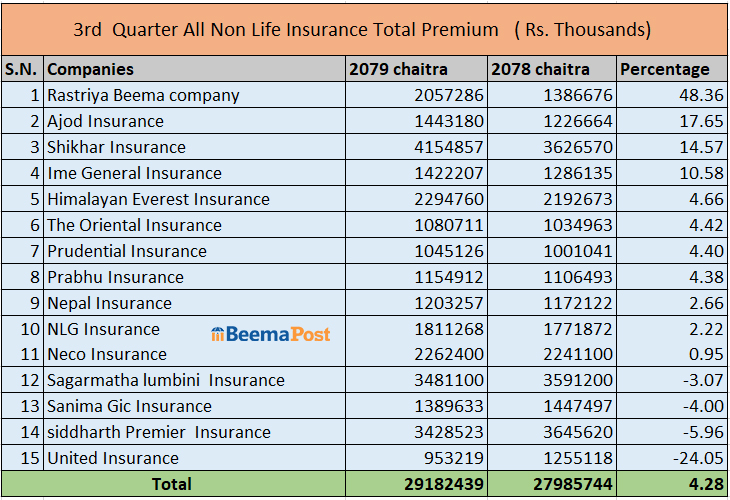
Task: Select the Percentage column header
Action: click(665, 69)
